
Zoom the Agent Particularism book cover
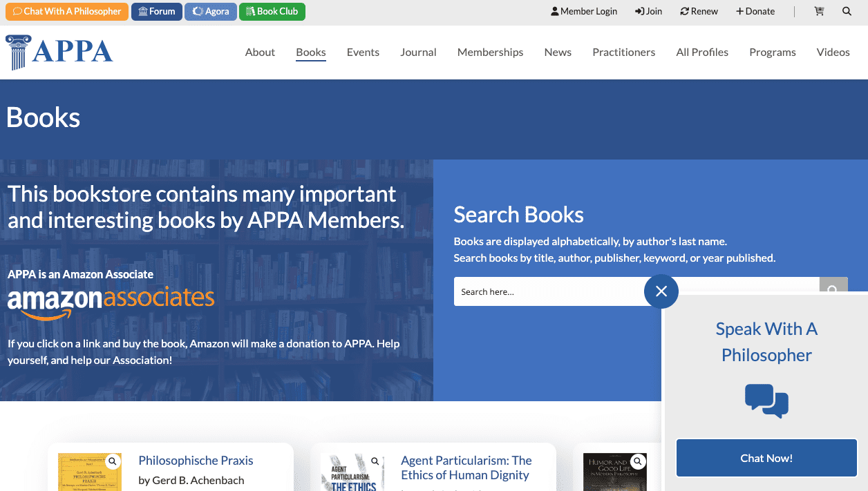(x=375, y=461)
